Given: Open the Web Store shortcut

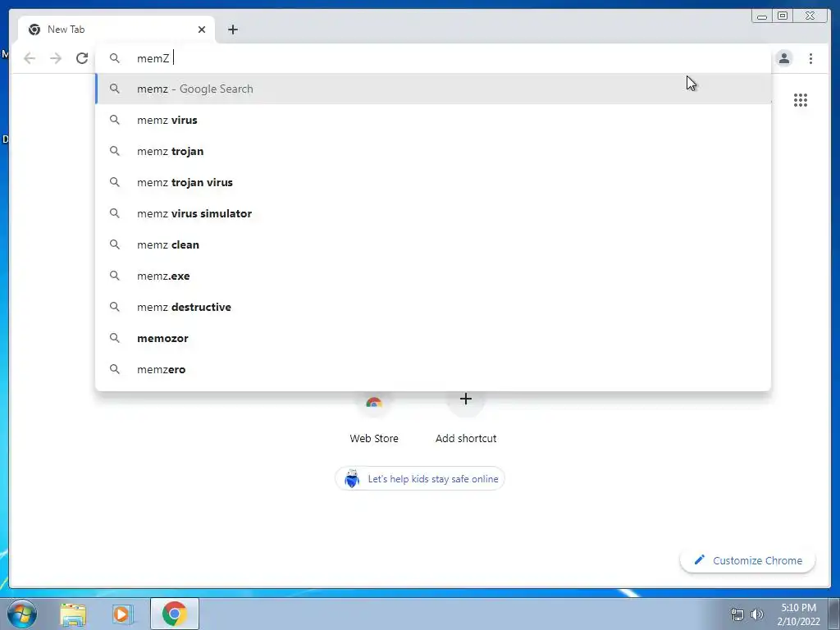Looking at the screenshot, I should 374,418.
